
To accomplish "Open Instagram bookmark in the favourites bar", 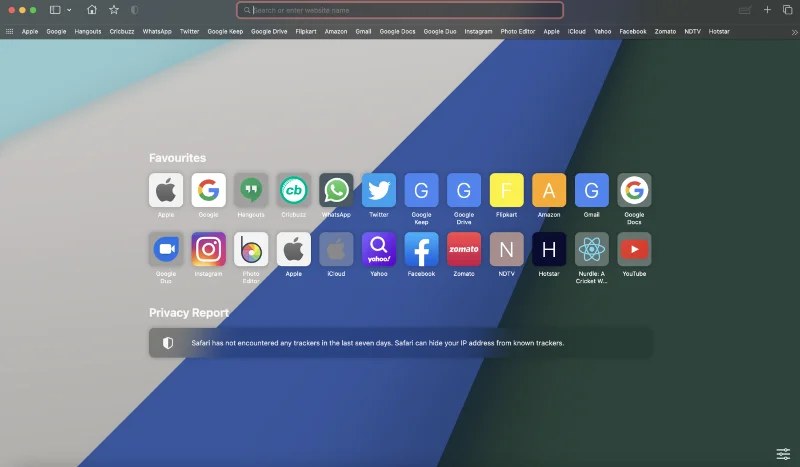I will click(x=478, y=31).
